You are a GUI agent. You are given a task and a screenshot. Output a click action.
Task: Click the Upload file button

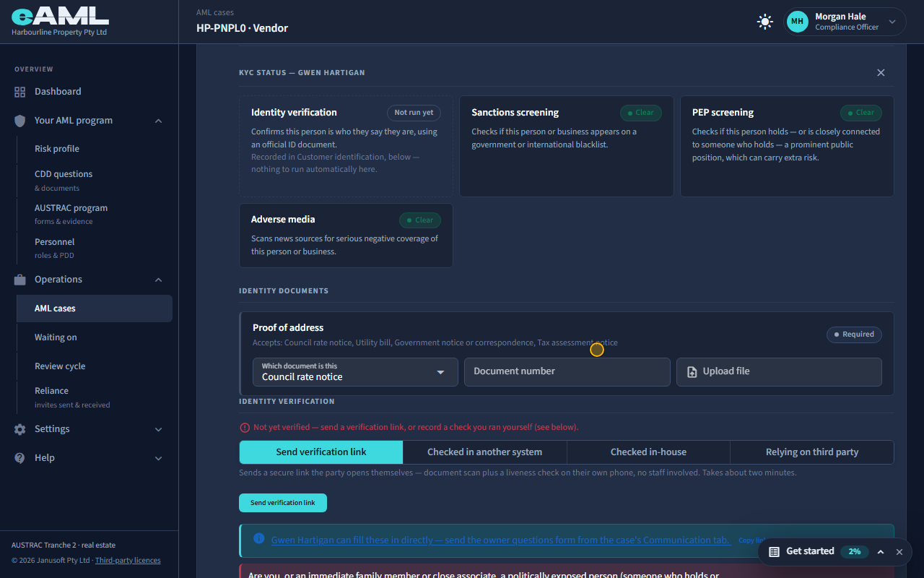click(x=779, y=372)
